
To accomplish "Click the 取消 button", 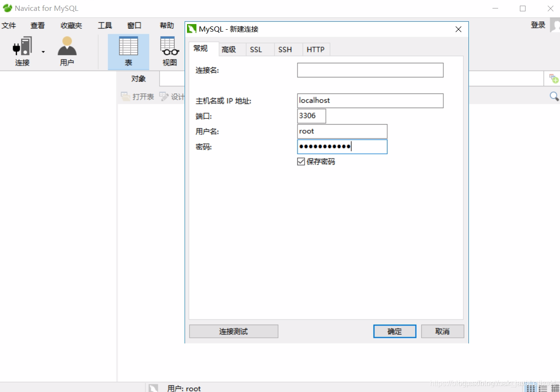I will click(x=442, y=331).
